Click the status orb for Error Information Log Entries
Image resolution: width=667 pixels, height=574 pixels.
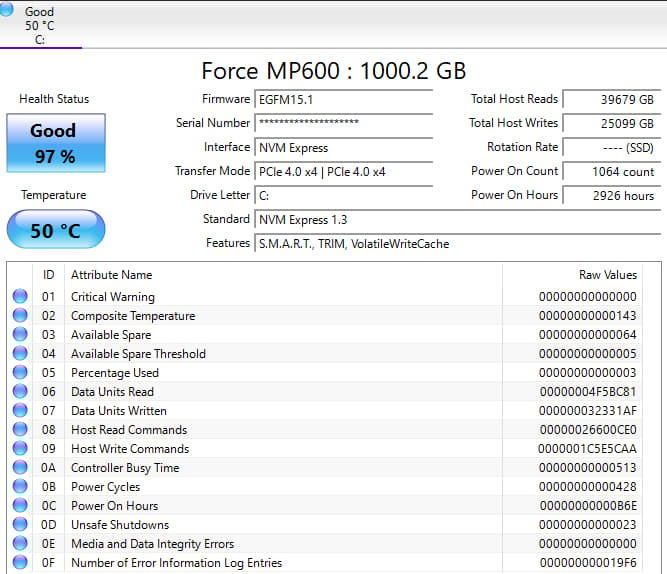pos(20,562)
